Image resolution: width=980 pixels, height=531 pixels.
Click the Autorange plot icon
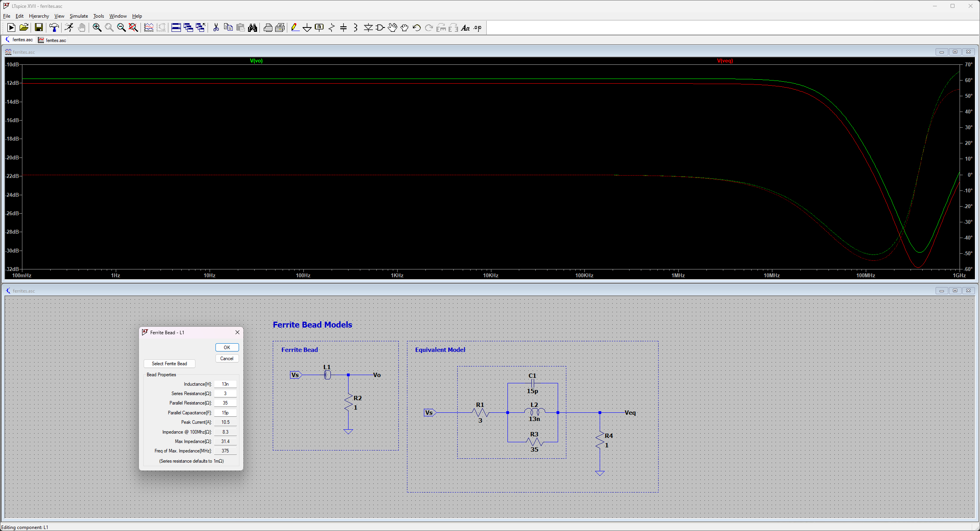click(x=149, y=27)
